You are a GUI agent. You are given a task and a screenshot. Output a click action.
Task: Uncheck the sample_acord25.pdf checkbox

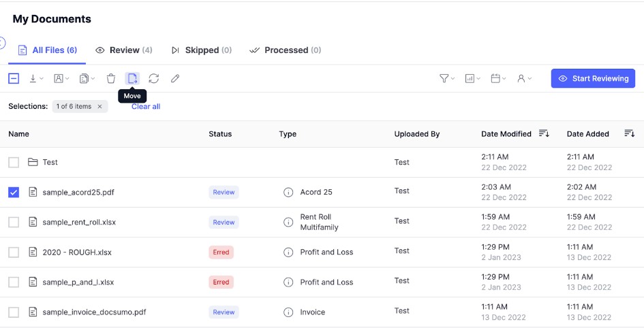click(x=14, y=193)
